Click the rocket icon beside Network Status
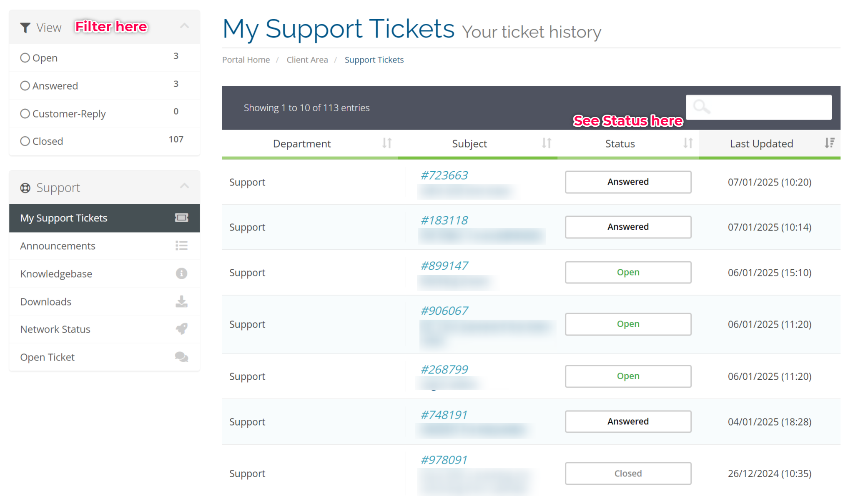The height and width of the screenshot is (496, 868). coord(181,329)
